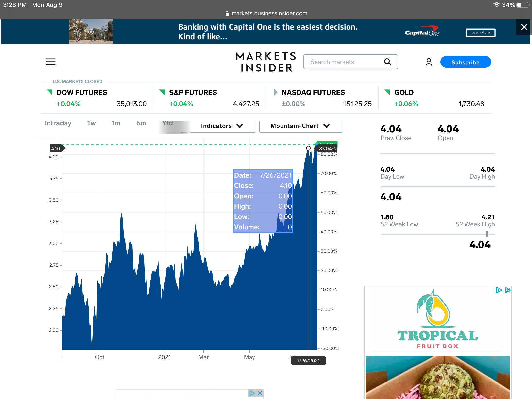This screenshot has height=399, width=532.
Task: Open the hamburger navigation menu
Action: (x=50, y=62)
